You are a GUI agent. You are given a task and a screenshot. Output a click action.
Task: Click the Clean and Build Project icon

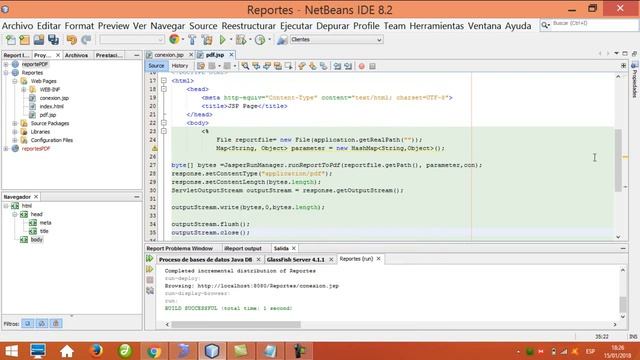tap(207, 40)
